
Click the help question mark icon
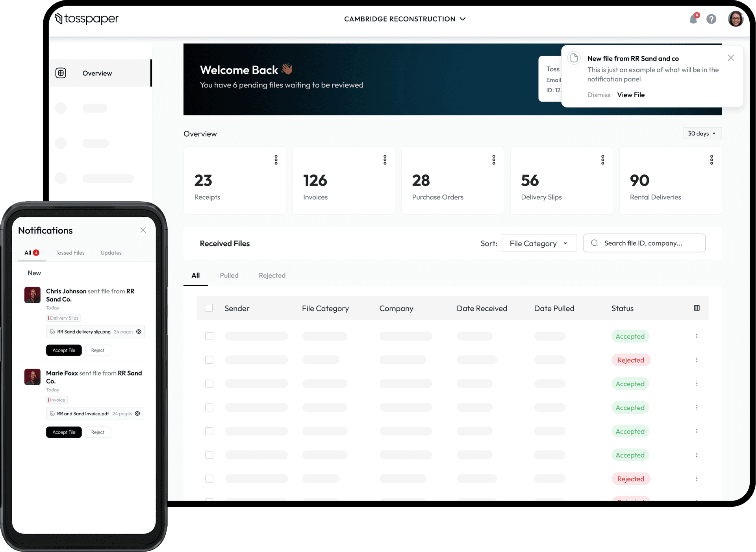(x=712, y=19)
